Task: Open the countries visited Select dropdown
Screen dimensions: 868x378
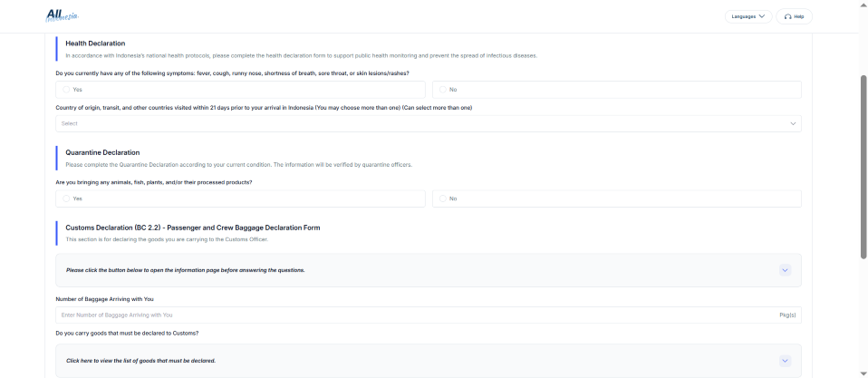Action: point(428,123)
